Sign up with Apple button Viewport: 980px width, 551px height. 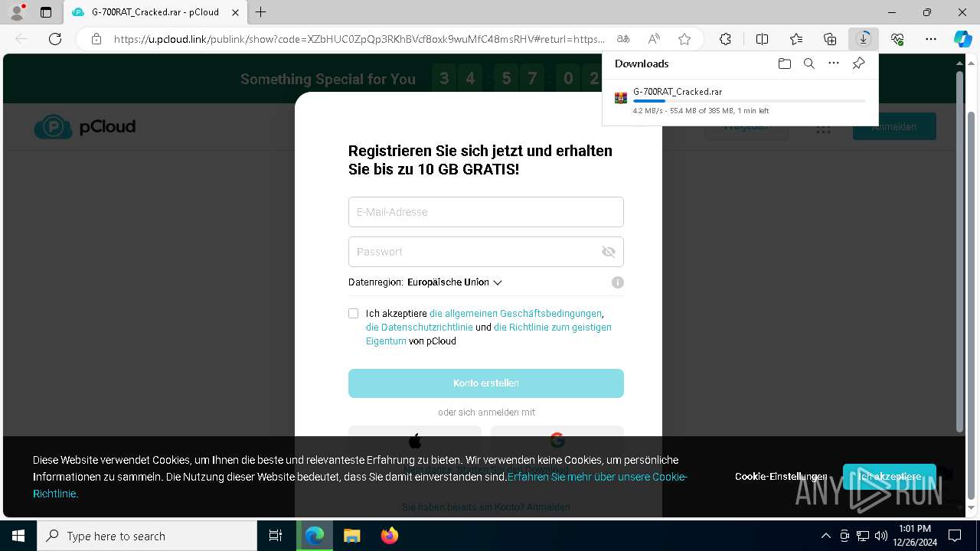pos(415,440)
